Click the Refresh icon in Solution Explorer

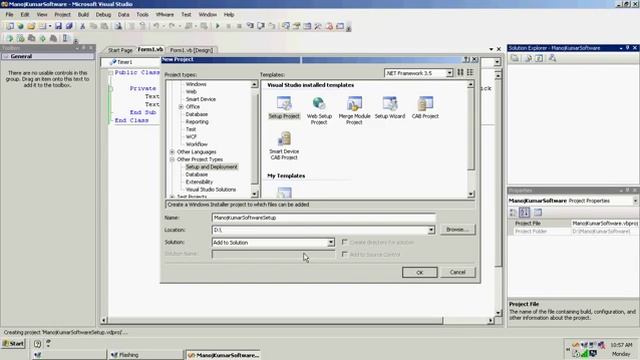(539, 58)
